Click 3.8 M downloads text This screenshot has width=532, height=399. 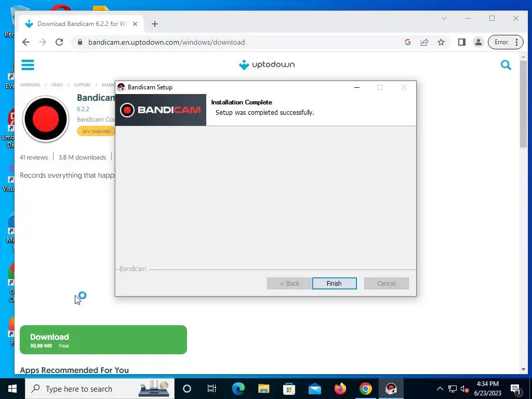(x=82, y=157)
